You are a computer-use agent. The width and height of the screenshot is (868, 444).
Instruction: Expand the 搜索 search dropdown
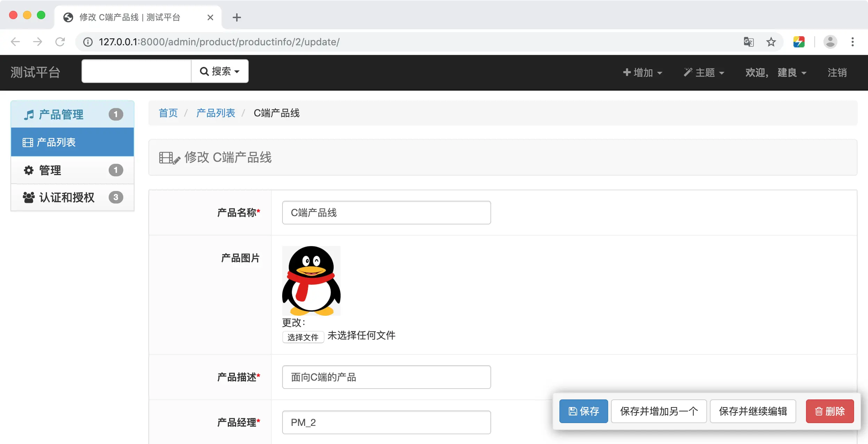pyautogui.click(x=220, y=71)
